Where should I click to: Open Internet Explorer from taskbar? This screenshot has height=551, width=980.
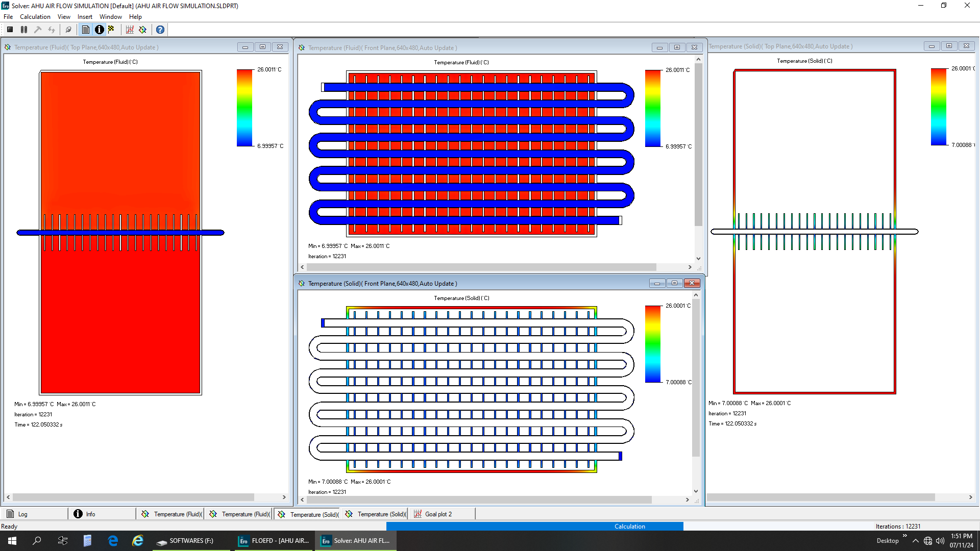[x=138, y=541]
